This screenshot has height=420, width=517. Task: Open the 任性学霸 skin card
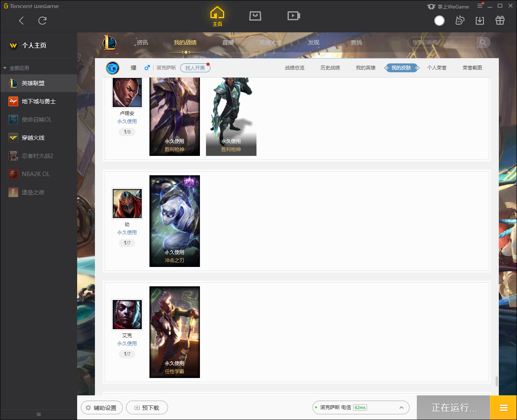point(174,332)
